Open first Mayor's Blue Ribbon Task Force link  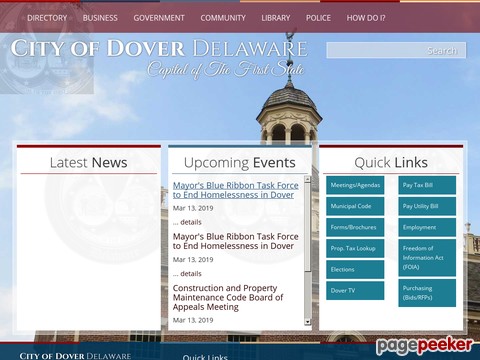tap(235, 190)
